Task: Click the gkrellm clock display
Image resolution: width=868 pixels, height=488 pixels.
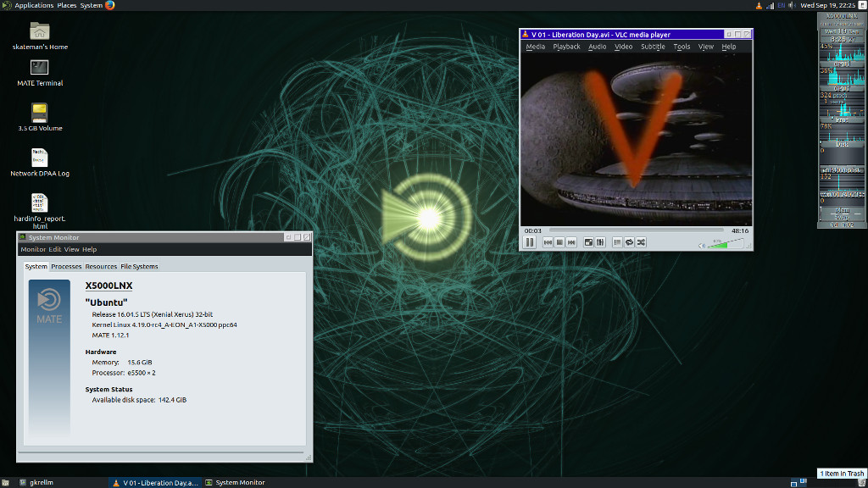Action: tap(842, 39)
